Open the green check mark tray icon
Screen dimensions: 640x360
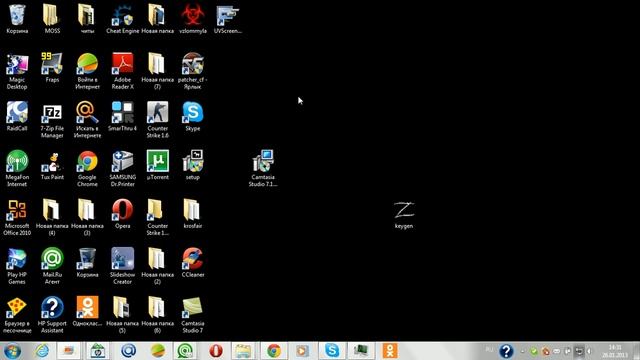coord(533,351)
